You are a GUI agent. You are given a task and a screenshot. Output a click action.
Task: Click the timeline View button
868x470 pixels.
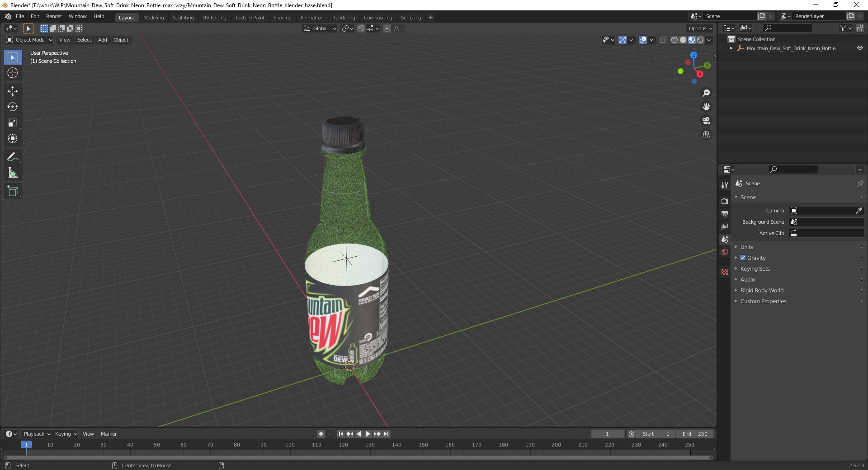88,434
